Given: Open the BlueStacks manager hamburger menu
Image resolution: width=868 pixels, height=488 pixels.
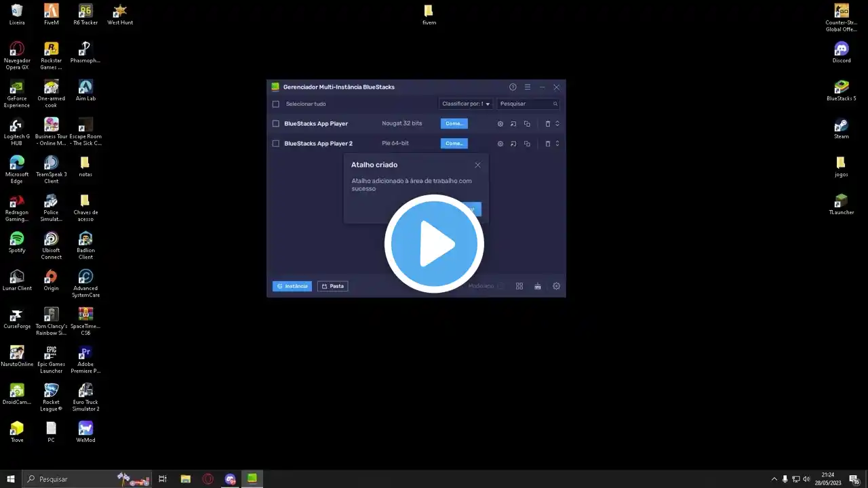Looking at the screenshot, I should pos(528,87).
